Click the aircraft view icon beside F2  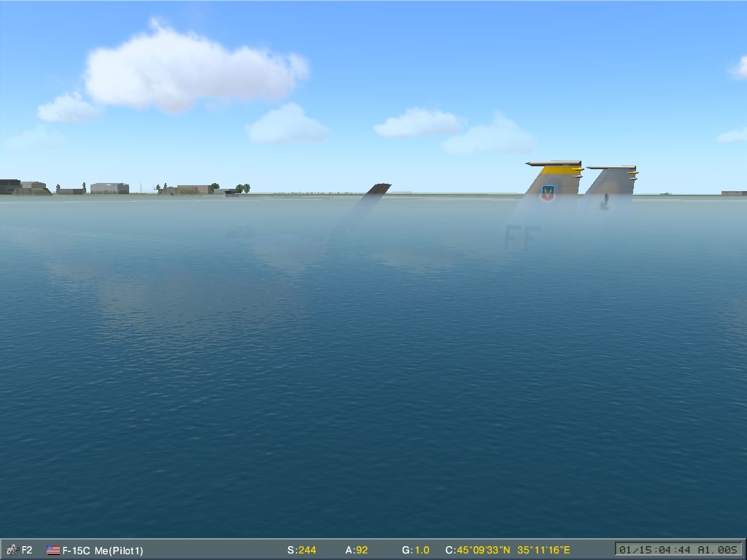click(x=12, y=550)
